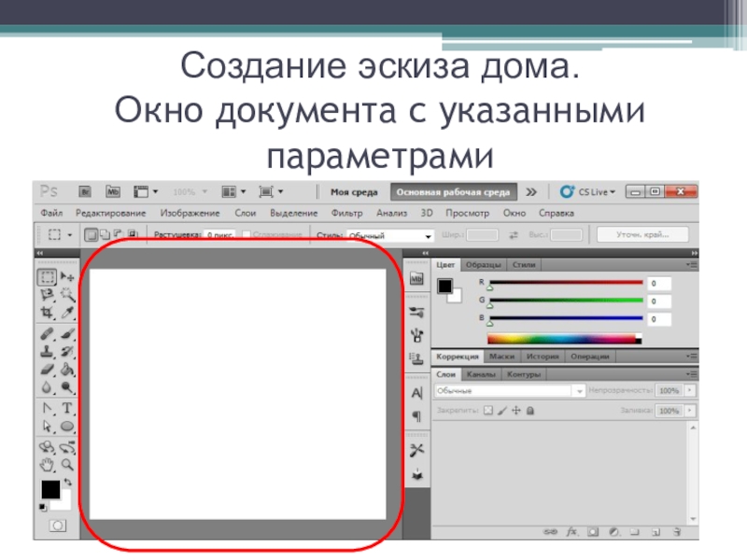747x560 pixels.
Task: Select the Pen tool
Action: coord(47,409)
